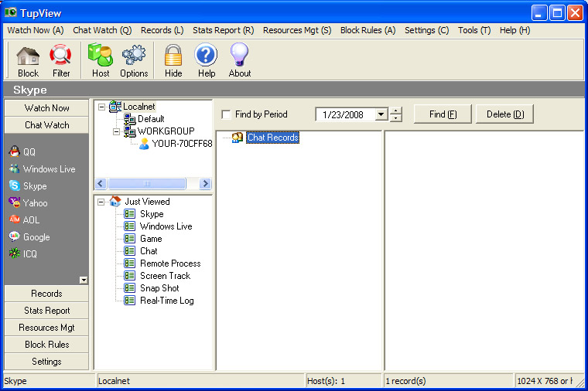Click the Delete (D) button
588x391 pixels.
click(x=504, y=114)
